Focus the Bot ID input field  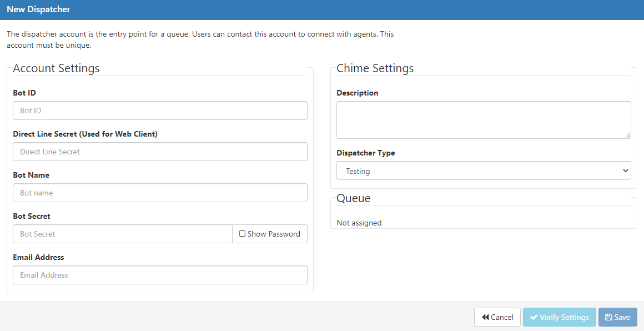(160, 111)
